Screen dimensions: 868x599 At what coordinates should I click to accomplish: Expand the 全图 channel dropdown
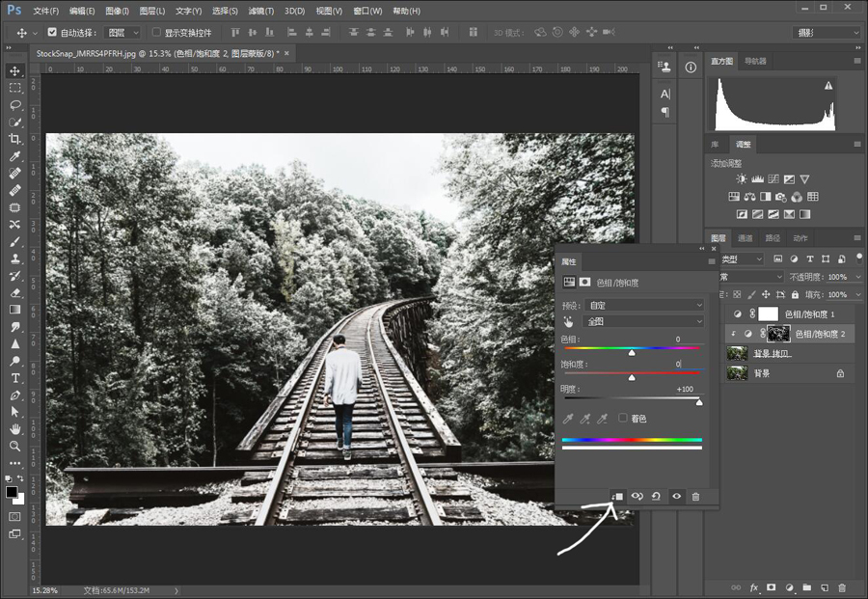[x=644, y=321]
